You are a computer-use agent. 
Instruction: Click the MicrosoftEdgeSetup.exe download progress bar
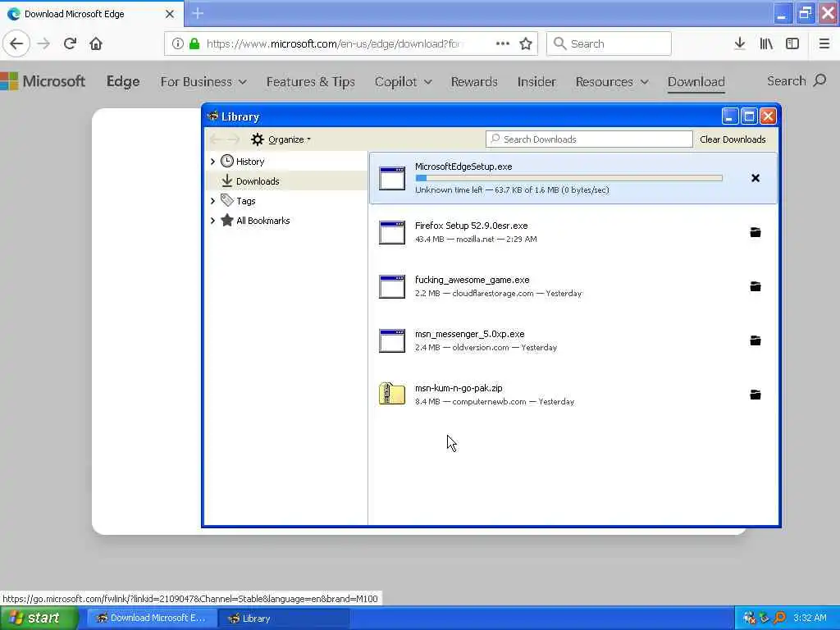tap(569, 178)
